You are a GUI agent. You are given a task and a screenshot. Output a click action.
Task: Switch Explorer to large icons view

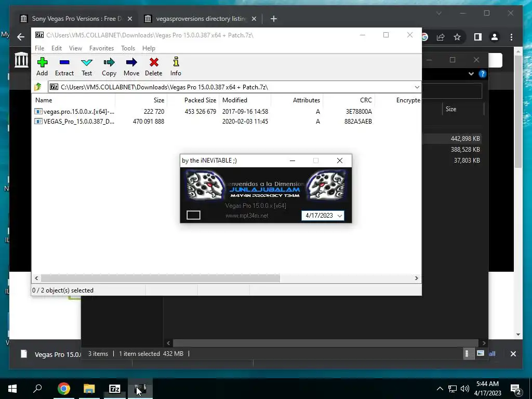[x=480, y=353]
